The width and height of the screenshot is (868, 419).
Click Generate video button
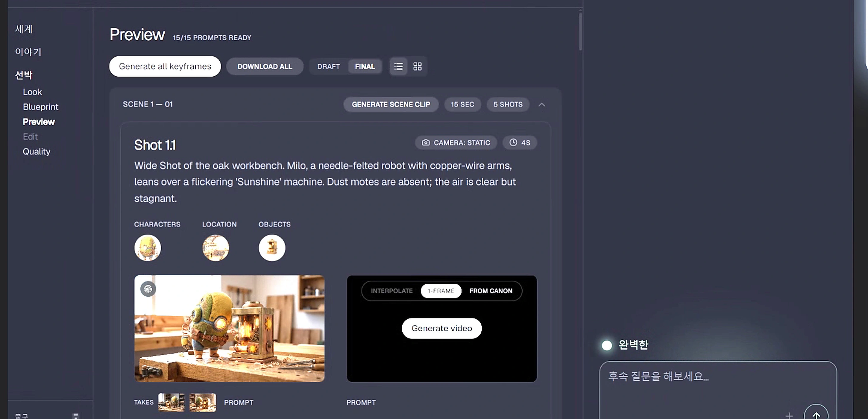(441, 328)
